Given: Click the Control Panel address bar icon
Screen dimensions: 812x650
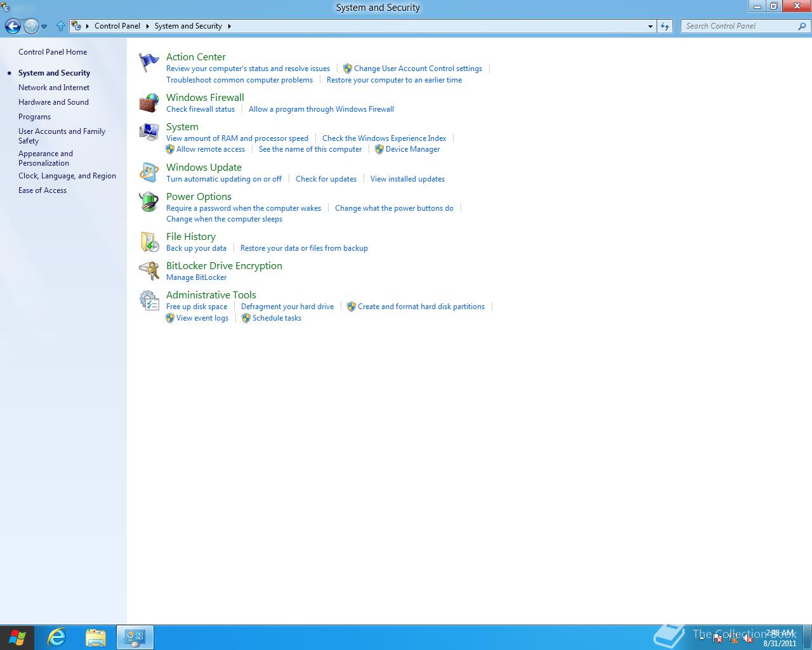Looking at the screenshot, I should 76,26.
